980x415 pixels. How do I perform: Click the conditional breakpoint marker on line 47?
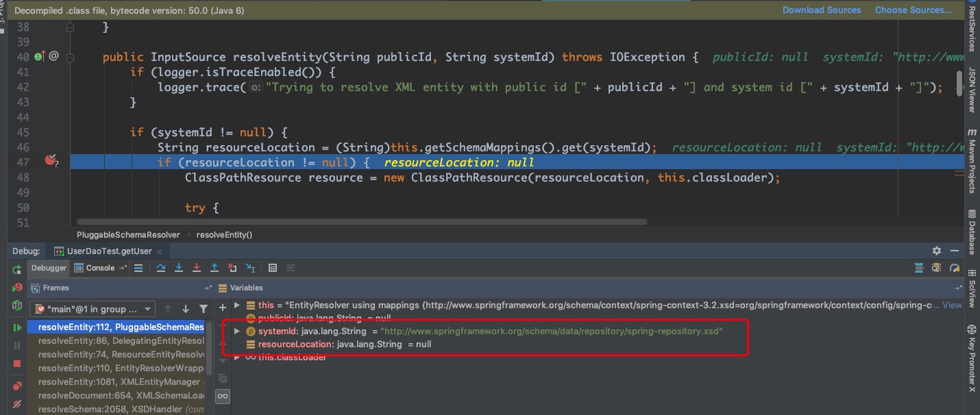click(x=50, y=160)
